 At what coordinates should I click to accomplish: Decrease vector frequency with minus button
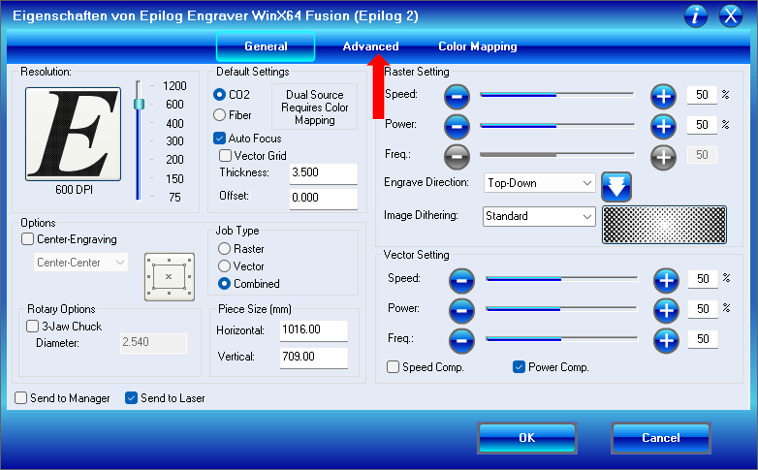[461, 340]
